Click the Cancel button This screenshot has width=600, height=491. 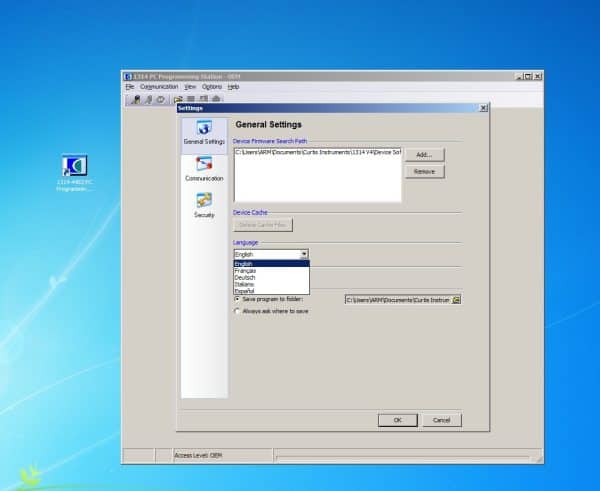coord(442,420)
